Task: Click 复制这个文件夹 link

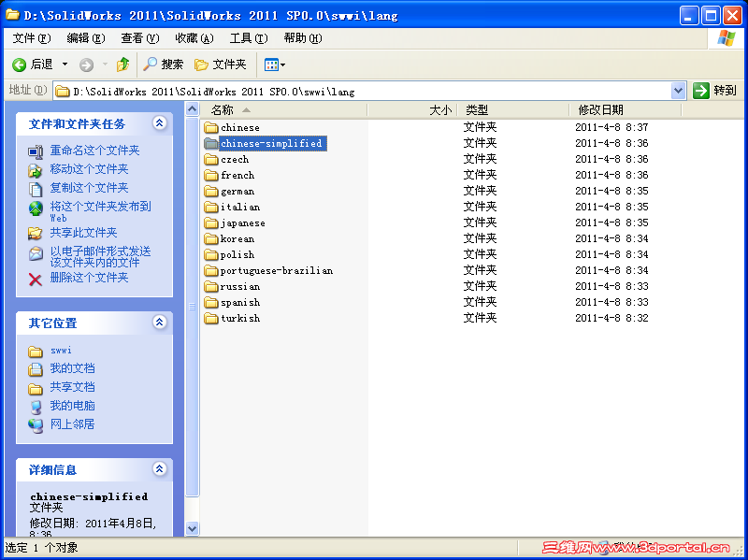Action: click(89, 188)
